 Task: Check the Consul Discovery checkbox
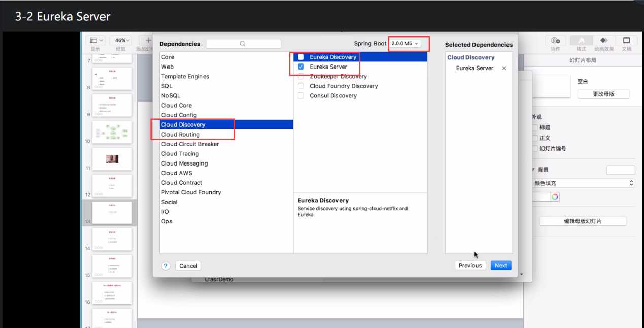(x=301, y=95)
